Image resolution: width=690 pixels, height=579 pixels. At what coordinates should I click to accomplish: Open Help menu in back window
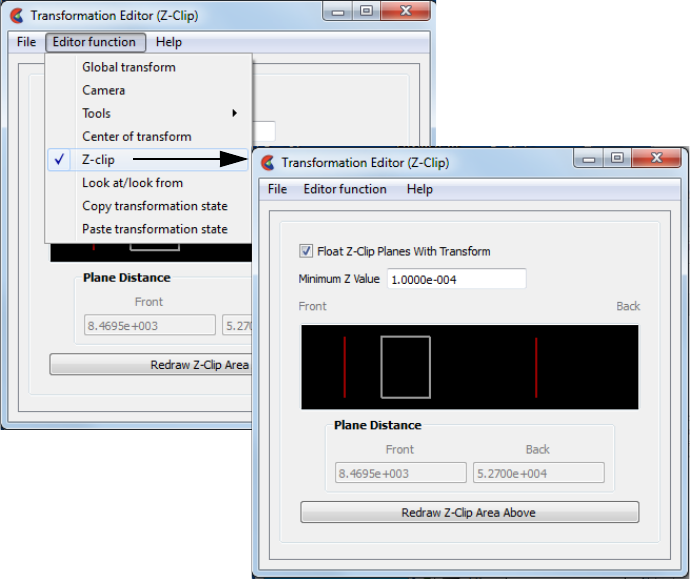pos(169,42)
